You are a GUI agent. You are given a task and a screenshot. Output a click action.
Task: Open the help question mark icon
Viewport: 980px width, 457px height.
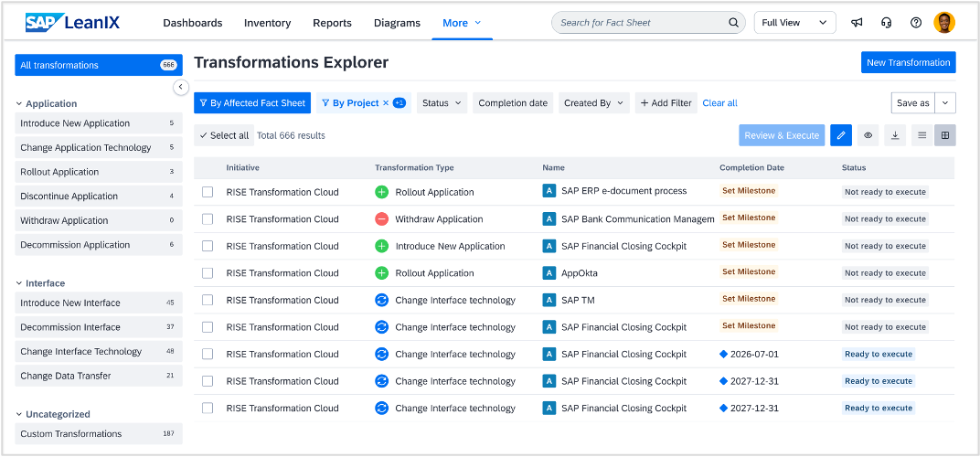tap(916, 23)
